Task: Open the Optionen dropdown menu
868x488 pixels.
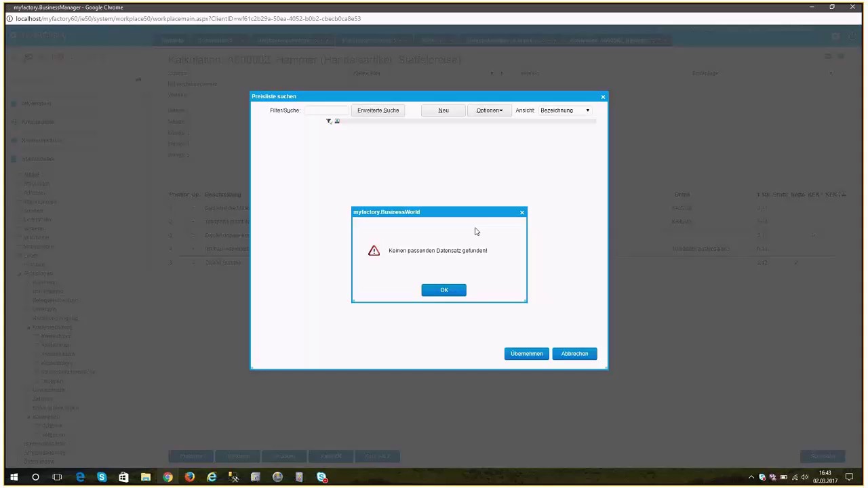Action: (x=489, y=110)
